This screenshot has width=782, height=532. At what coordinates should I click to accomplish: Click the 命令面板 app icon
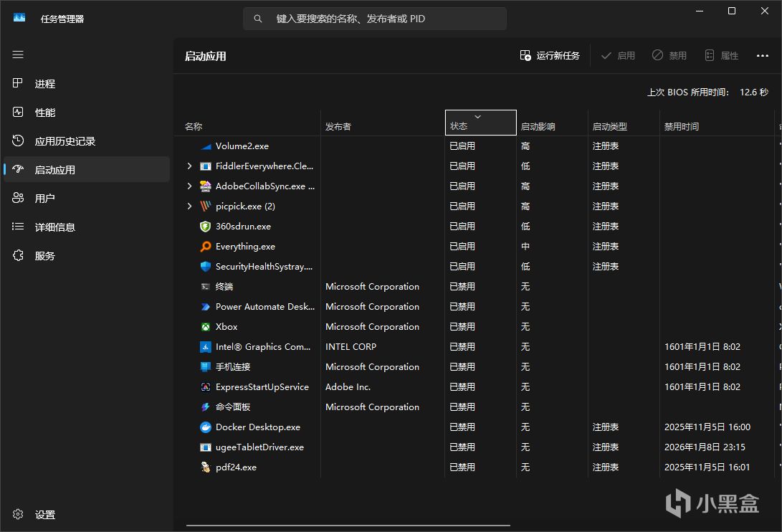click(206, 407)
